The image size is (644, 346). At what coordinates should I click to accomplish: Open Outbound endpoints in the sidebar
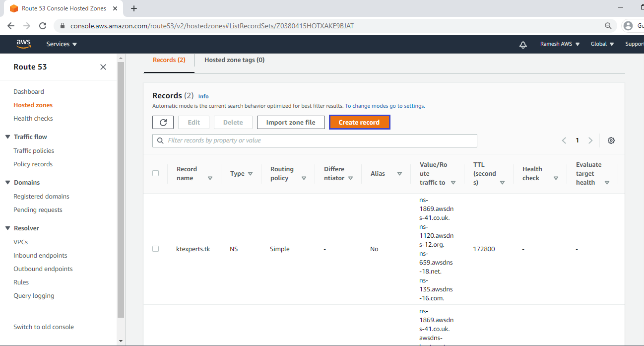coord(43,269)
